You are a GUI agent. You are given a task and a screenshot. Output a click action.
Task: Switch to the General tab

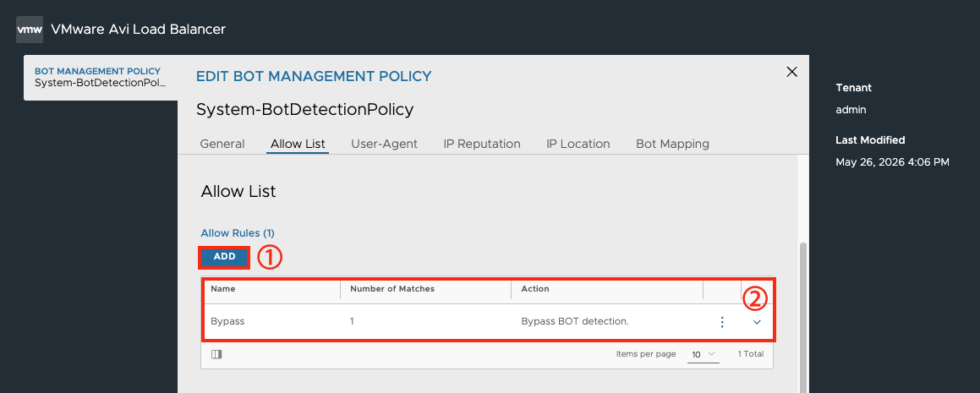pos(222,144)
